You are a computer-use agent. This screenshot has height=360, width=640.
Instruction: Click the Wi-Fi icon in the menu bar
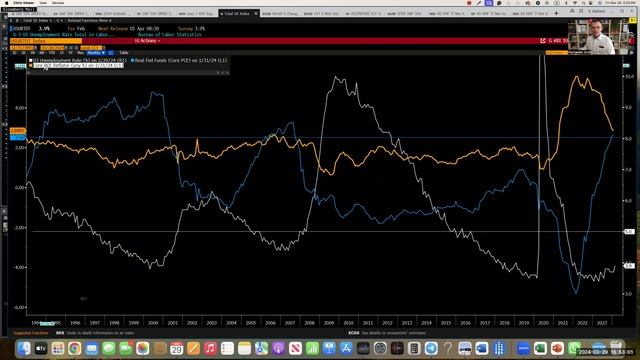click(575, 3)
